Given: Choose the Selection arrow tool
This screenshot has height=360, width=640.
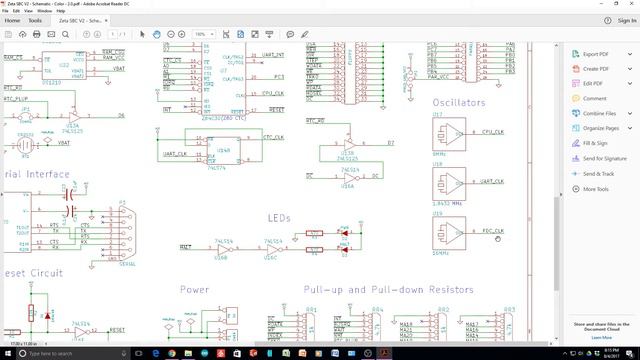Looking at the screenshot, I should click(x=142, y=34).
